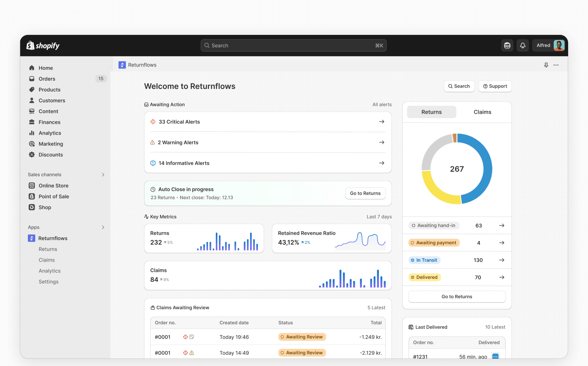Open the 33 Critical Alerts arrow
Viewport: 588px width, 366px height.
pyautogui.click(x=382, y=122)
